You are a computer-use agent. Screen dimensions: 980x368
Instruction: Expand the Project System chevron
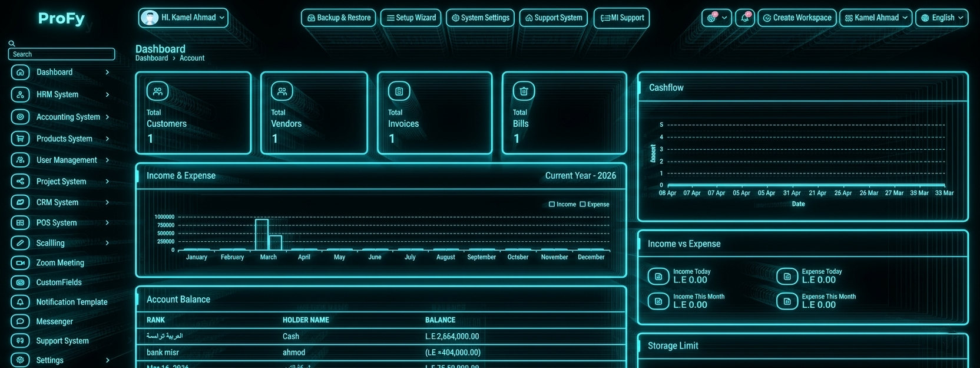click(107, 181)
